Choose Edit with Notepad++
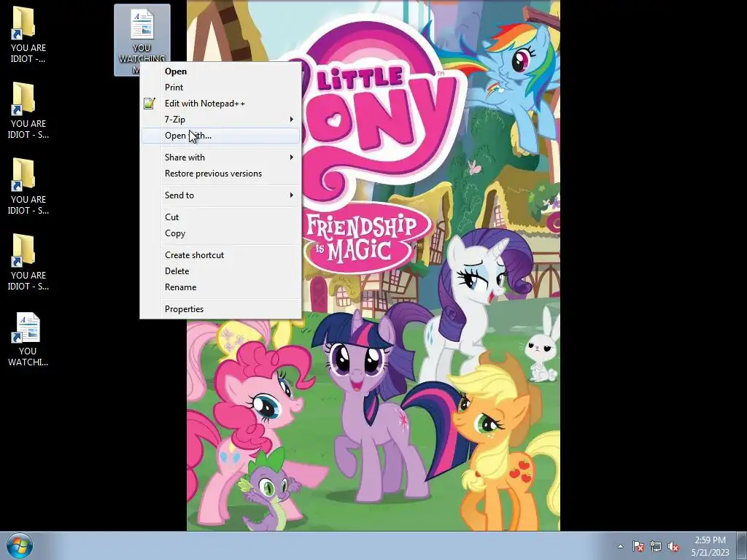Image resolution: width=747 pixels, height=560 pixels. coord(220,104)
